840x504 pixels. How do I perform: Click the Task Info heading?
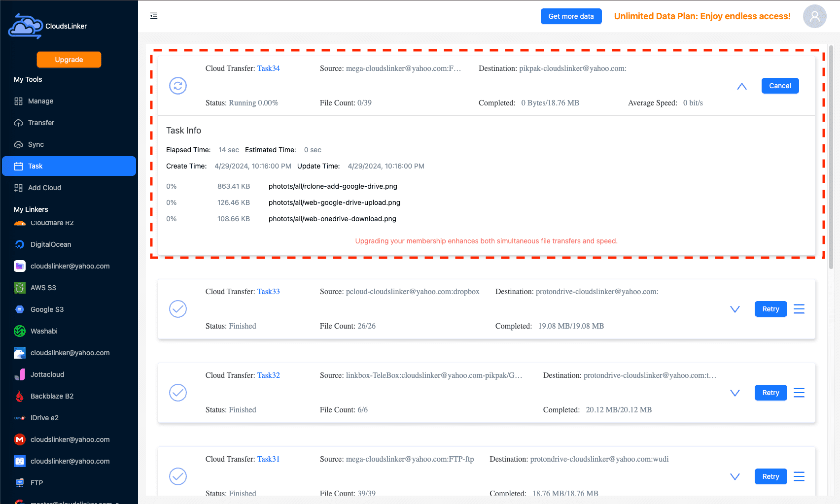(x=183, y=131)
